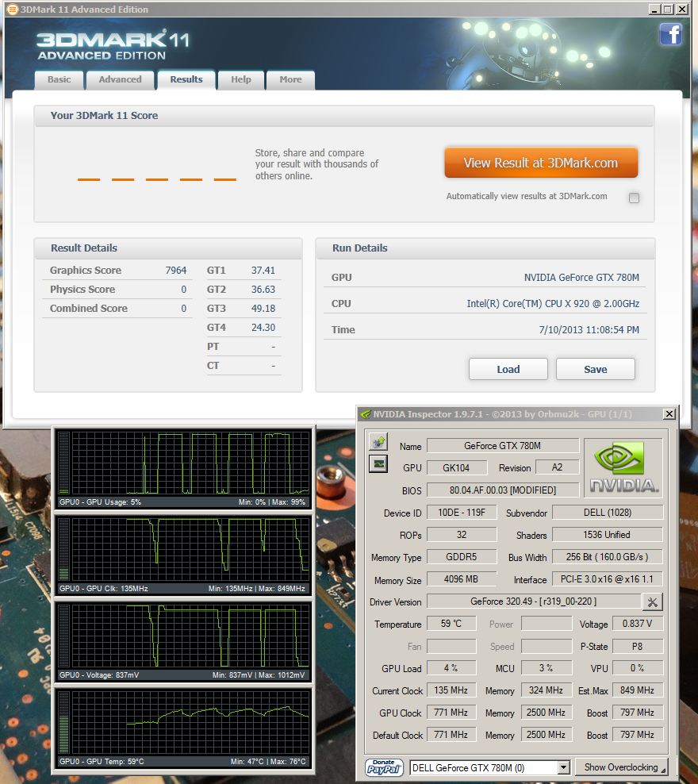The width and height of the screenshot is (698, 784).
Task: Open the GPU selection dropdown
Action: (564, 767)
